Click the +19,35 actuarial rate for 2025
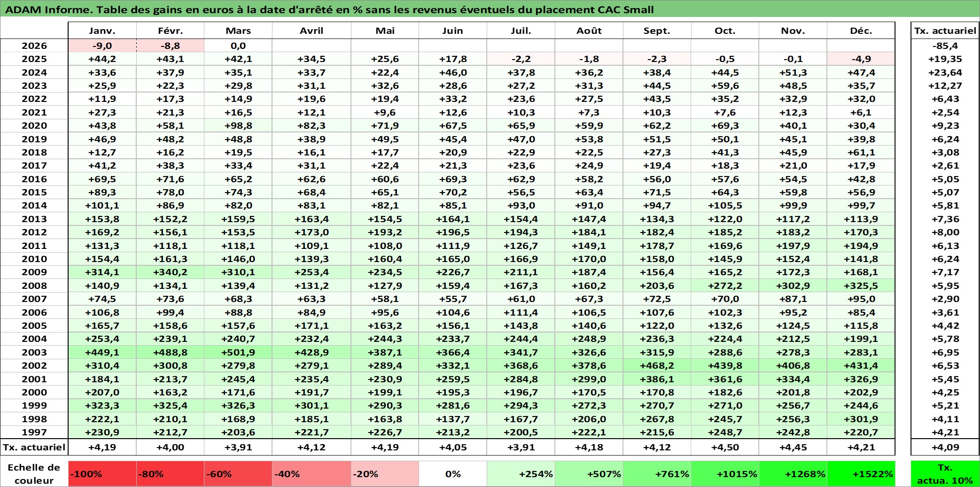This screenshot has width=980, height=487. click(x=945, y=59)
